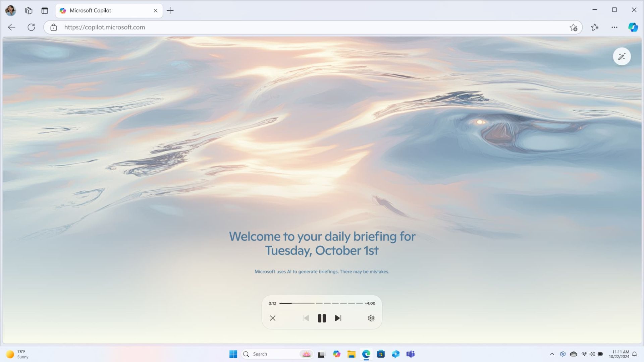Viewport: 644px width, 362px height.
Task: Click the Microsoft Edge Copilot sidebar icon
Action: [633, 27]
